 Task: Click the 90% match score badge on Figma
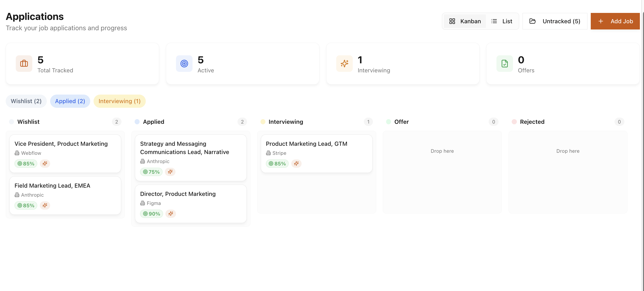pos(152,214)
